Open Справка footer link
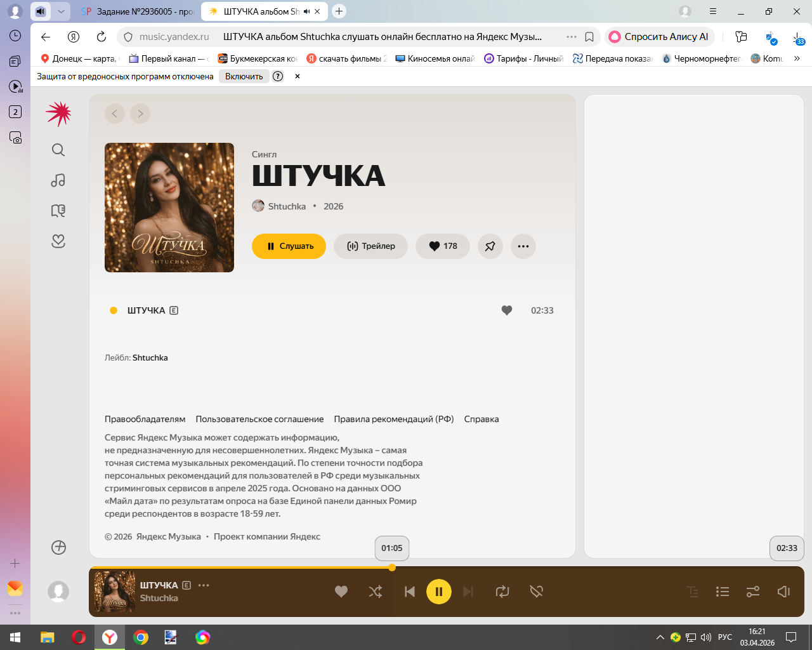 pos(481,419)
